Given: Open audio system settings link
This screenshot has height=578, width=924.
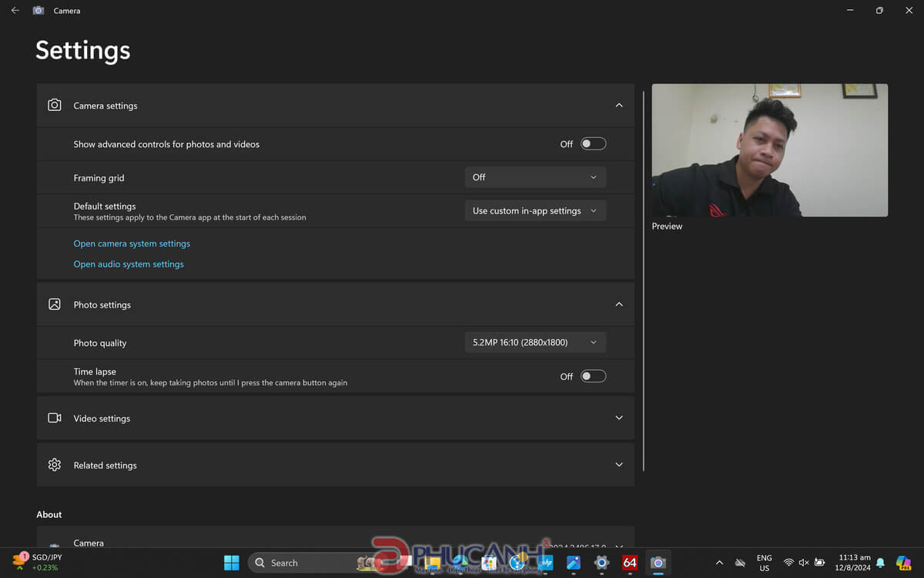Looking at the screenshot, I should point(129,264).
